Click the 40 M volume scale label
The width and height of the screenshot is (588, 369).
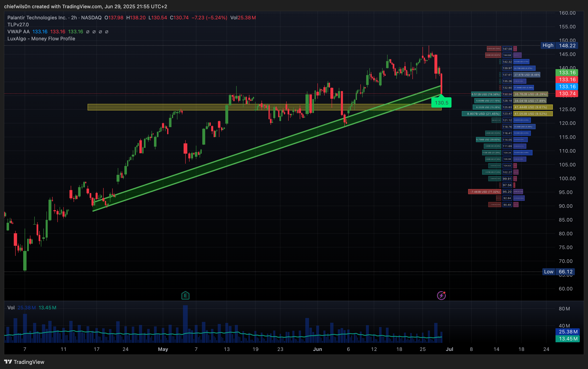(x=564, y=326)
